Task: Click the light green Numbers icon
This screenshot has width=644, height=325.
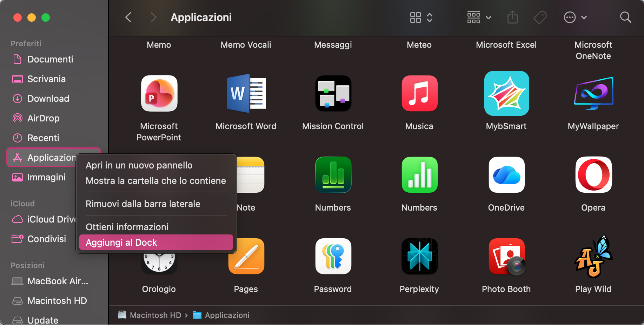Action: [419, 175]
